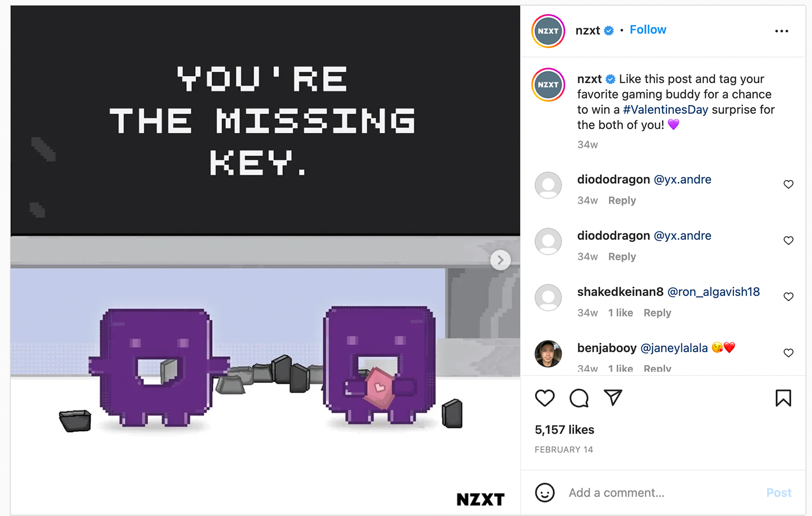The width and height of the screenshot is (812, 516).
Task: Follow the nzxt account
Action: click(x=648, y=30)
